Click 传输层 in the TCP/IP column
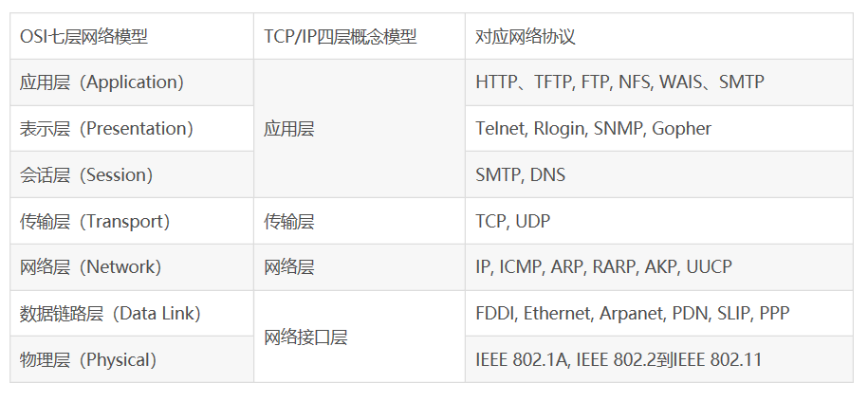The height and width of the screenshot is (401, 868). pos(360,221)
